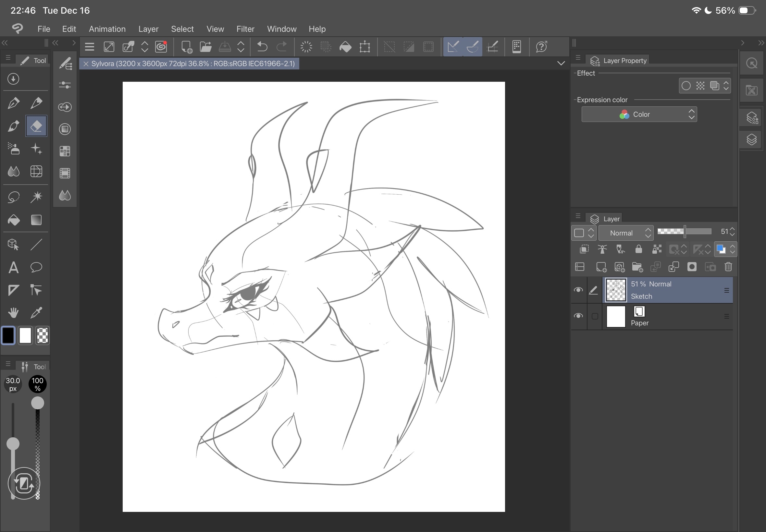
Task: Select the Eyedropper tool
Action: (36, 313)
